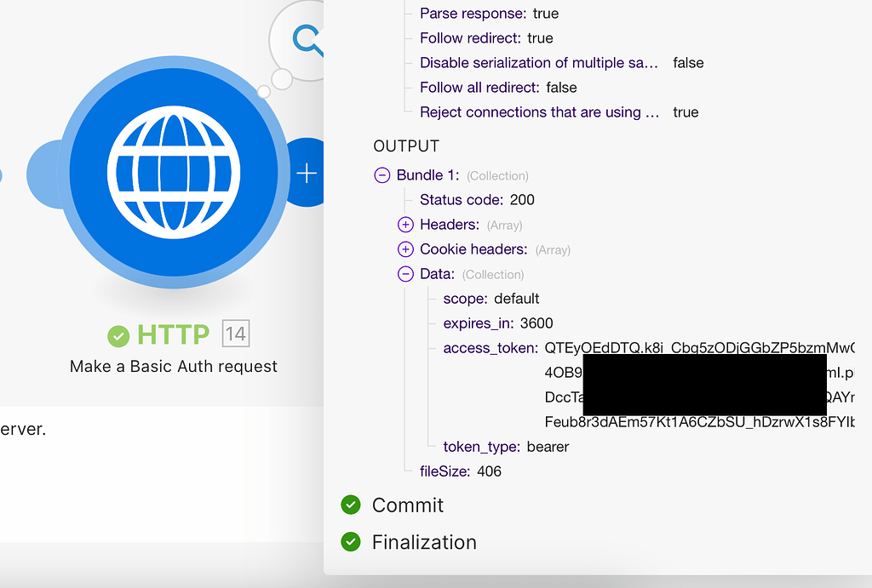Click the blue plus icon beside the HTTP module
Viewport: 872px width, 588px height.
tap(306, 173)
